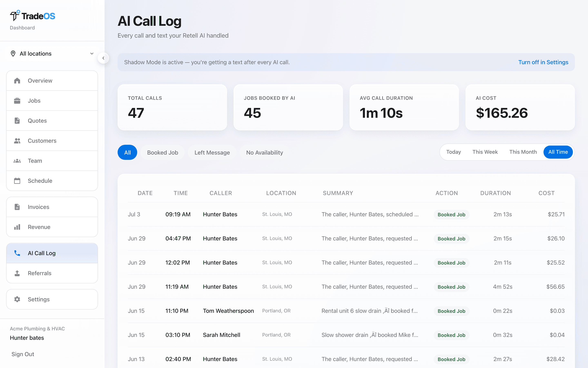Open the Schedule menu label
Screen dimensions: 588x368
[x=40, y=181]
